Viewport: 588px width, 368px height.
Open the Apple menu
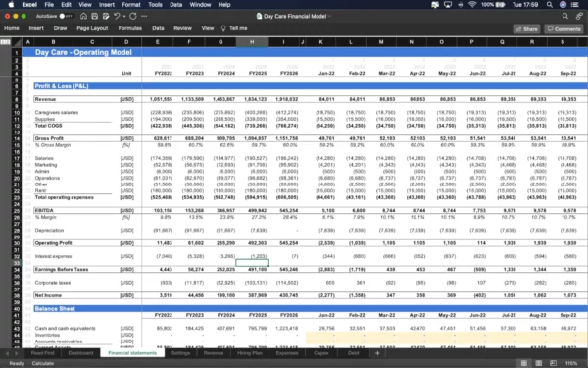click(11, 5)
